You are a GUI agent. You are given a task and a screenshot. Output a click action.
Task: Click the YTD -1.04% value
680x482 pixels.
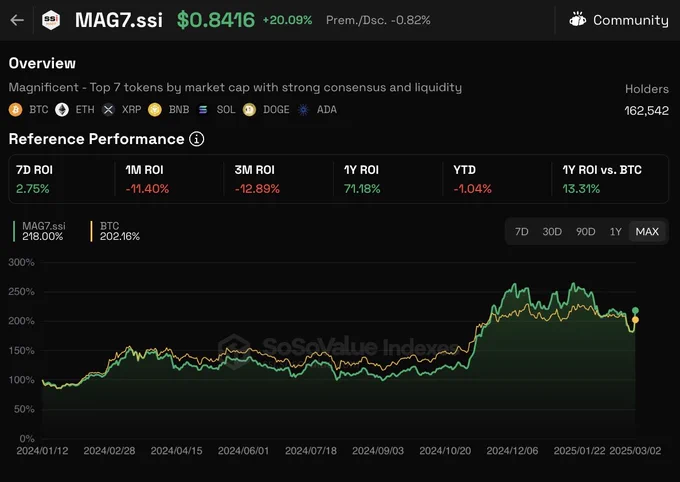pos(472,189)
